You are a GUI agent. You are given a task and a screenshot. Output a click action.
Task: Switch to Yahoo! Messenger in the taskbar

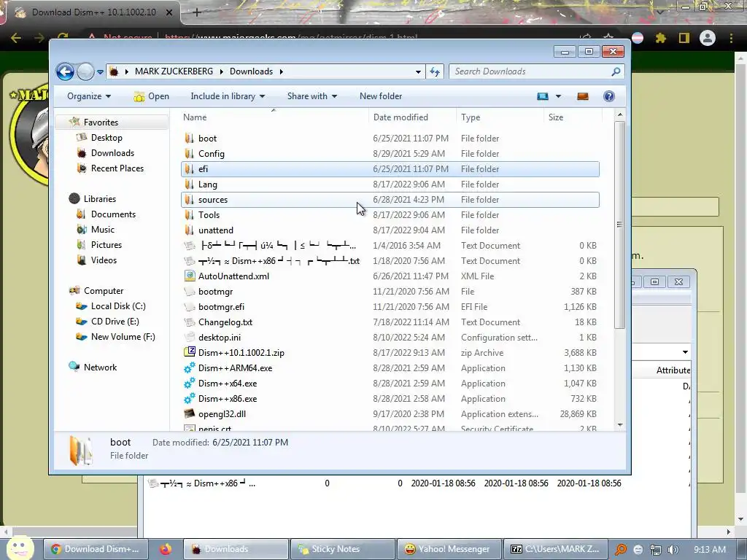tap(449, 549)
